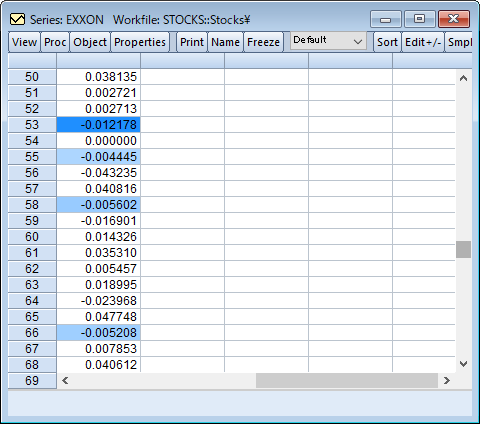Click horizontal scrollbar left arrow
Screen dimensions: 480x424
65,380
